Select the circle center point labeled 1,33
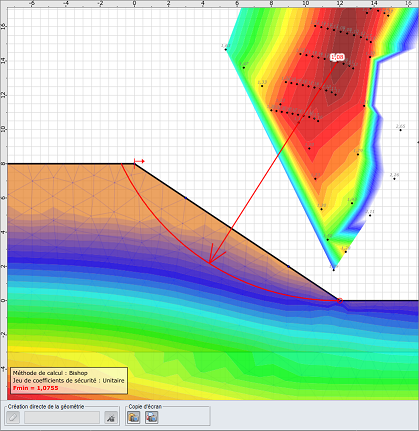This screenshot has width=419, height=431. click(262, 86)
